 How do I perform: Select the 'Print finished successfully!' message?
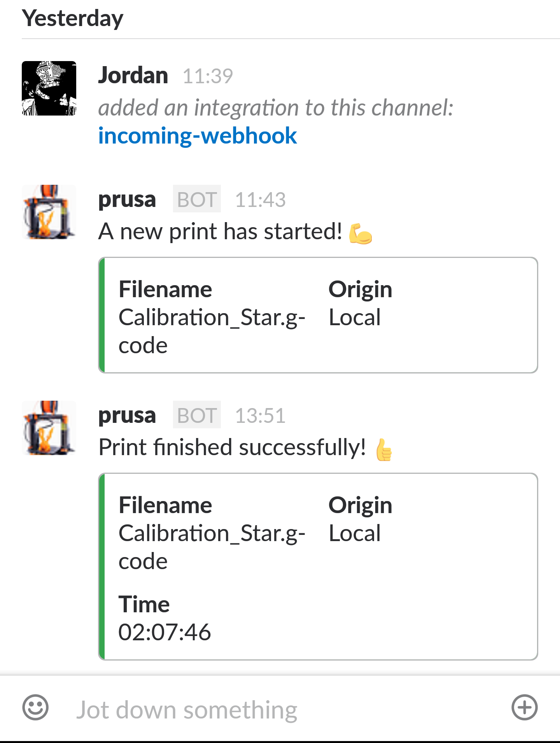232,447
